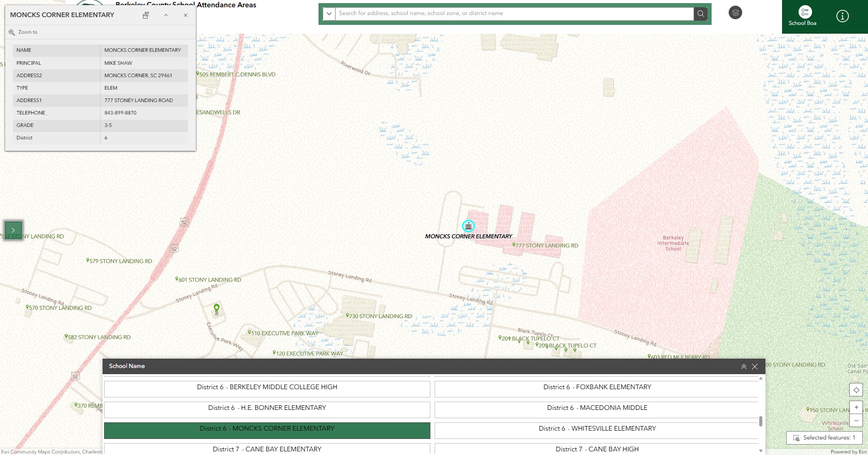Image resolution: width=868 pixels, height=455 pixels.
Task: Click the Powered by Esri attribution link
Action: click(848, 452)
